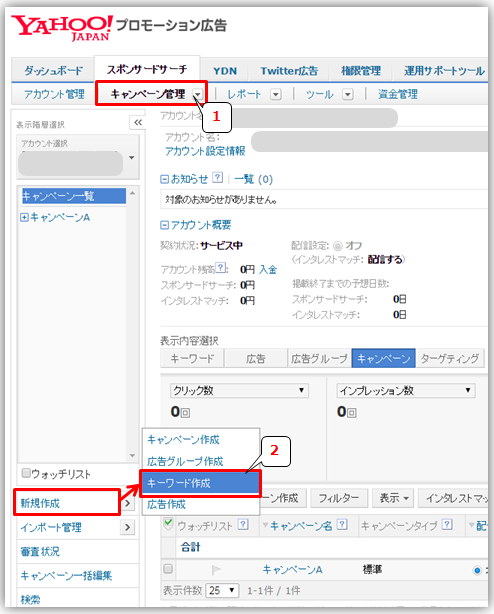
Task: Open the インプレッション数 metric dropdown
Action: [x=406, y=390]
